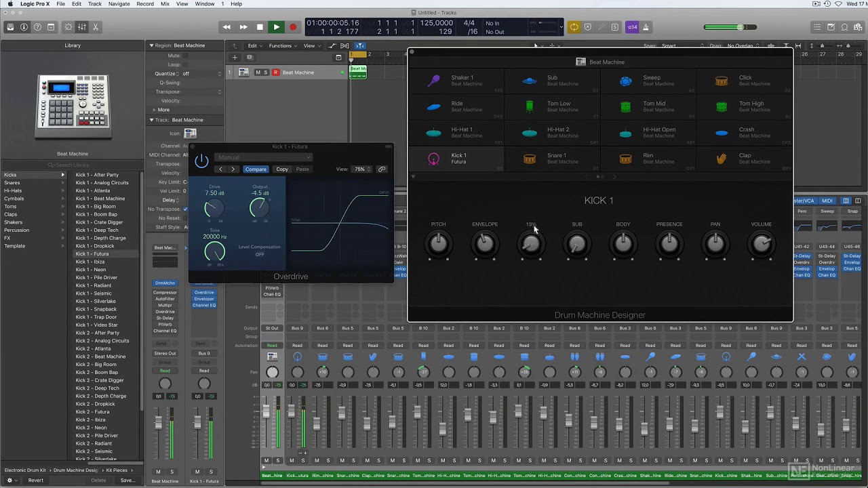This screenshot has width=868, height=488.
Task: Click the Revert button in library
Action: (35, 480)
